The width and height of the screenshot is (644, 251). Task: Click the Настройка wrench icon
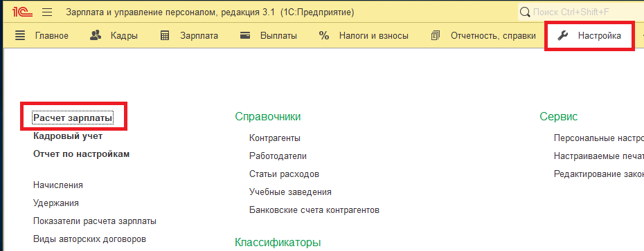(563, 36)
